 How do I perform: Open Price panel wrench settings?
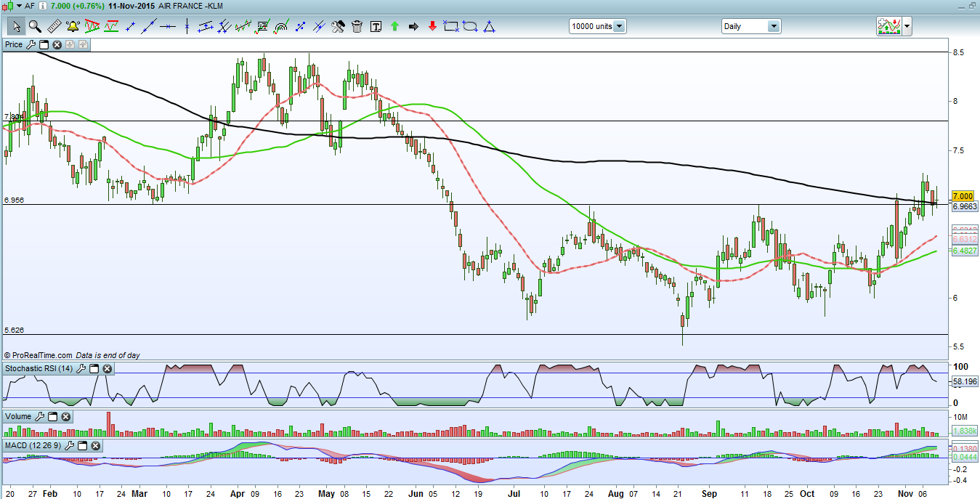point(31,45)
